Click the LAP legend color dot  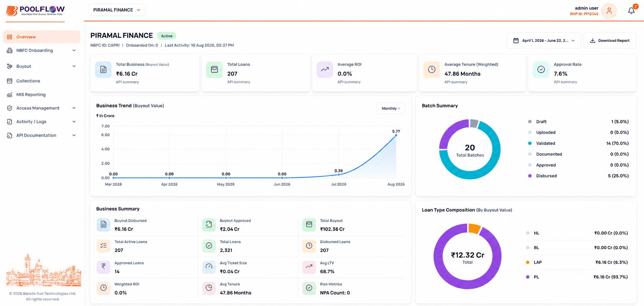point(528,262)
